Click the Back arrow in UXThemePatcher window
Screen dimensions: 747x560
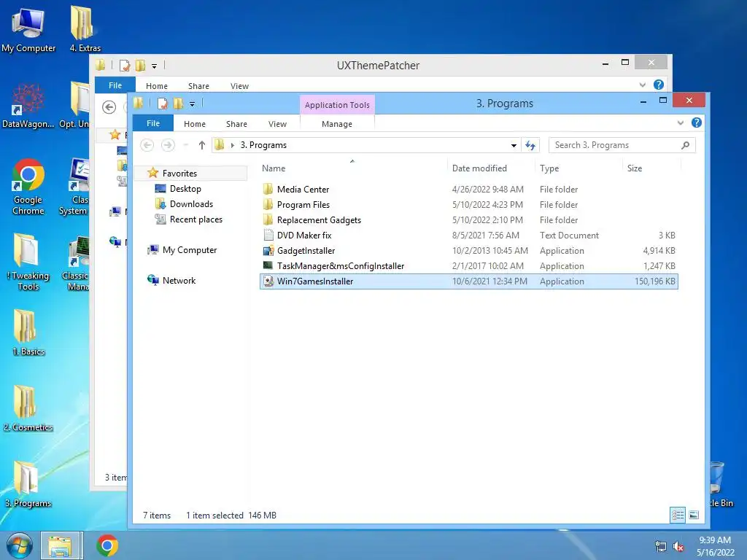tap(109, 107)
